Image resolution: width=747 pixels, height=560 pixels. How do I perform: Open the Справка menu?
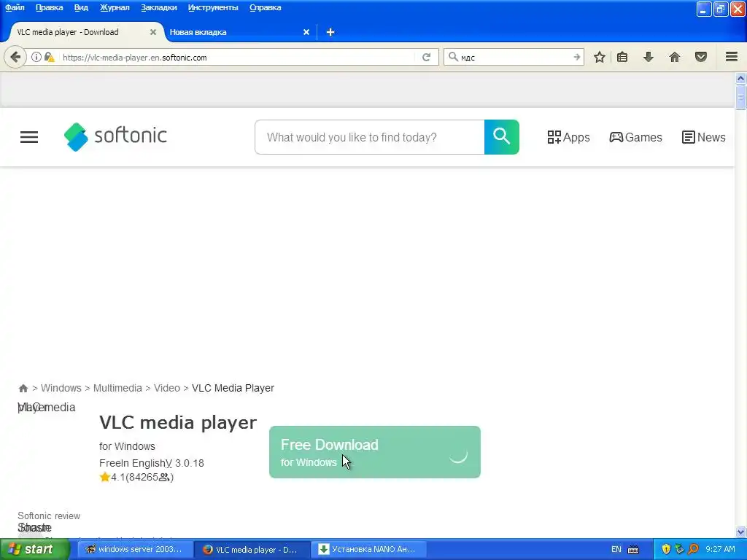265,7
